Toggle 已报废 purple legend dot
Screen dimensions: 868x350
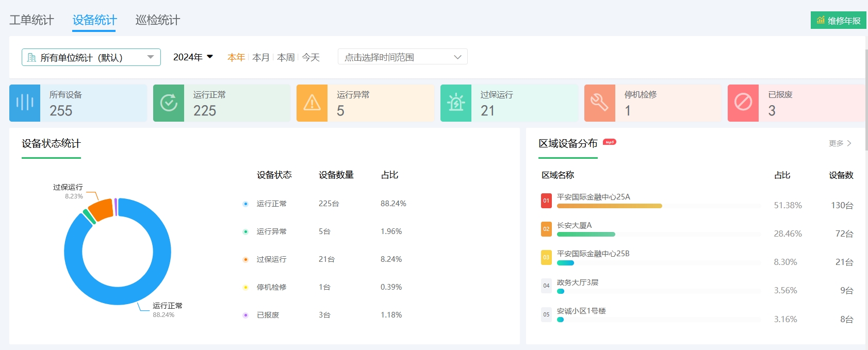pos(245,315)
